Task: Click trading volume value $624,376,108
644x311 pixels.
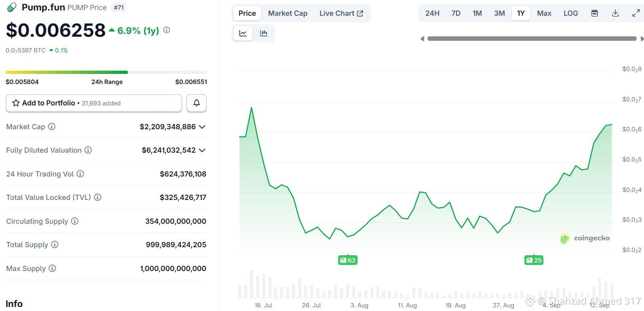Action: (183, 174)
